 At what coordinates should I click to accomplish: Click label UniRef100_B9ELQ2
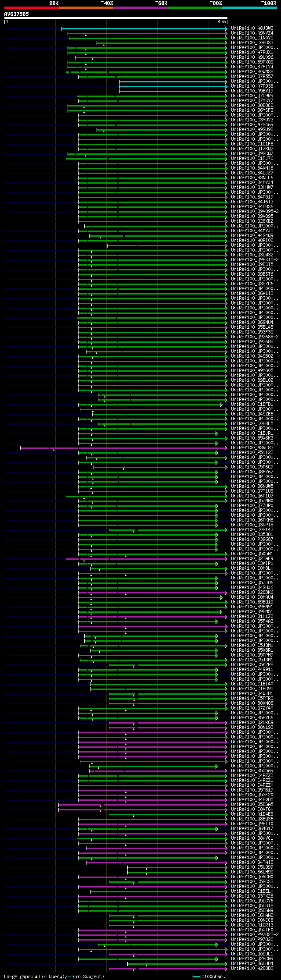[x=252, y=380]
